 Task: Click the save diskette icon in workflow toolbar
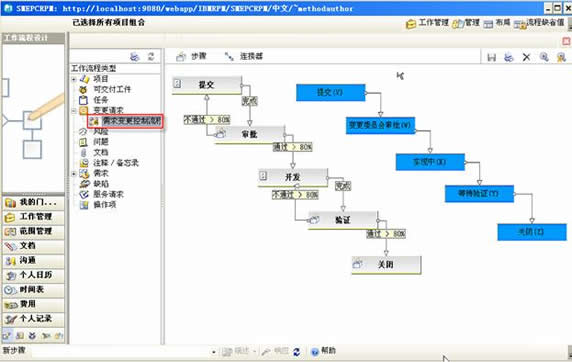pos(491,57)
